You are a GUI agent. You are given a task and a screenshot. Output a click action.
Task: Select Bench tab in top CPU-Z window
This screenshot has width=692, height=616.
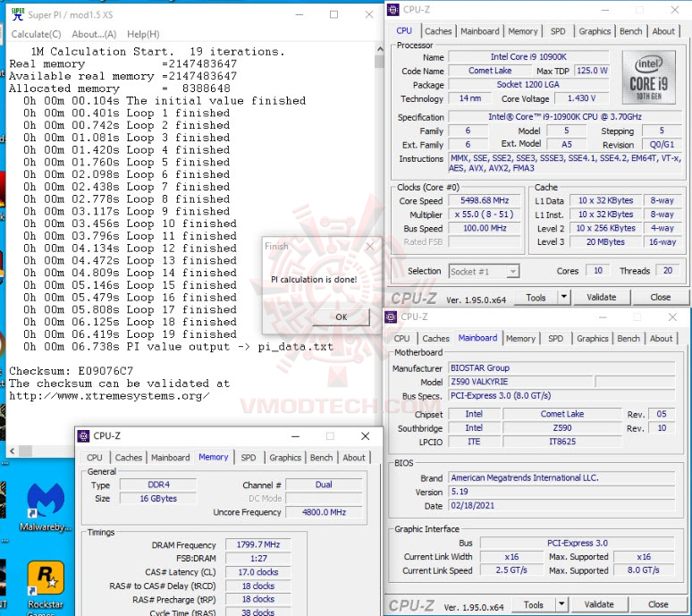pos(630,31)
